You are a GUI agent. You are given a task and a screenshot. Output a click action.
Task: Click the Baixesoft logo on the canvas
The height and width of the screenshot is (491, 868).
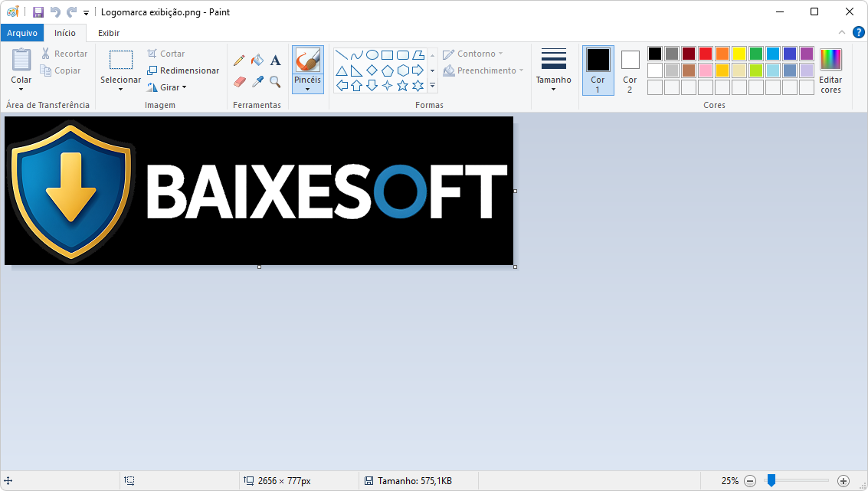coord(259,191)
